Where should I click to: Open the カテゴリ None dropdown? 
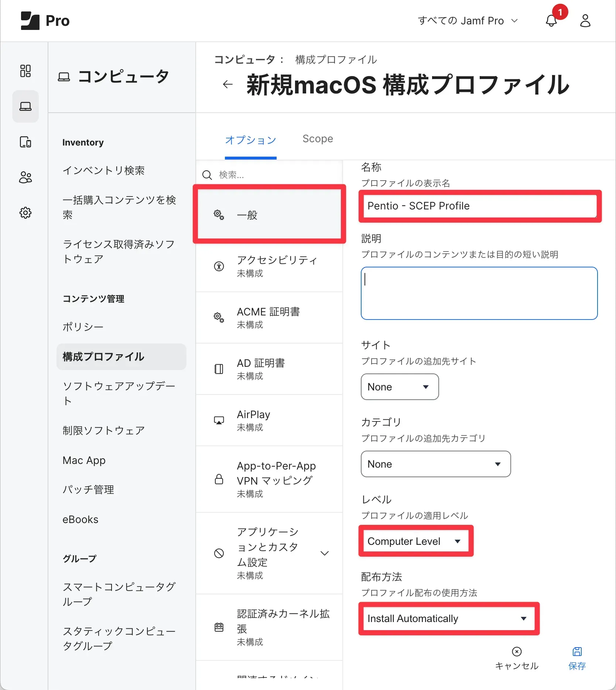(436, 464)
